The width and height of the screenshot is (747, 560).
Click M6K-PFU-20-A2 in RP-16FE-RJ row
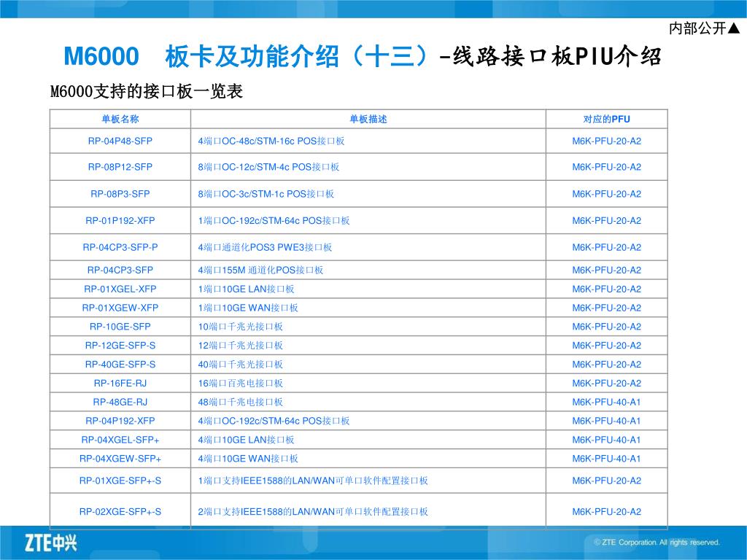click(x=606, y=384)
